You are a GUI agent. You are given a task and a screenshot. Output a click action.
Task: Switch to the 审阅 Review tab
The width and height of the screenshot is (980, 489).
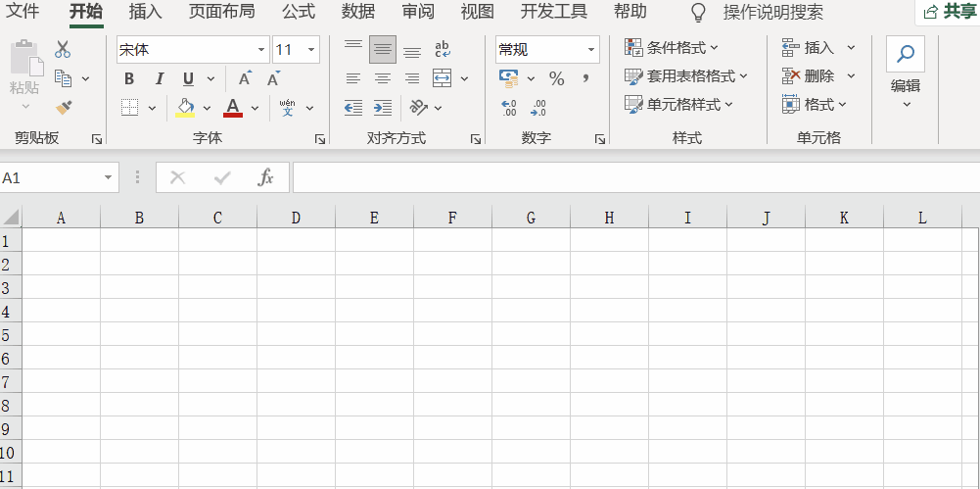[x=418, y=11]
